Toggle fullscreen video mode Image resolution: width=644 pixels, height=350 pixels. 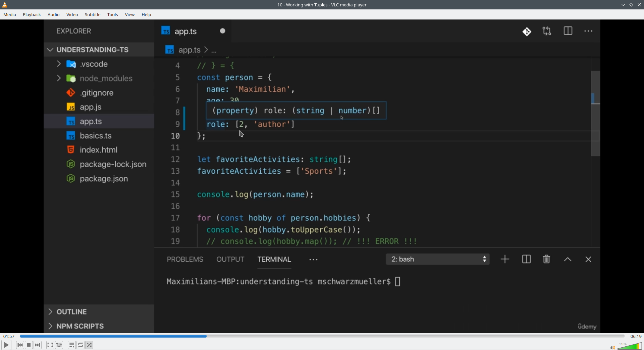tap(50, 345)
